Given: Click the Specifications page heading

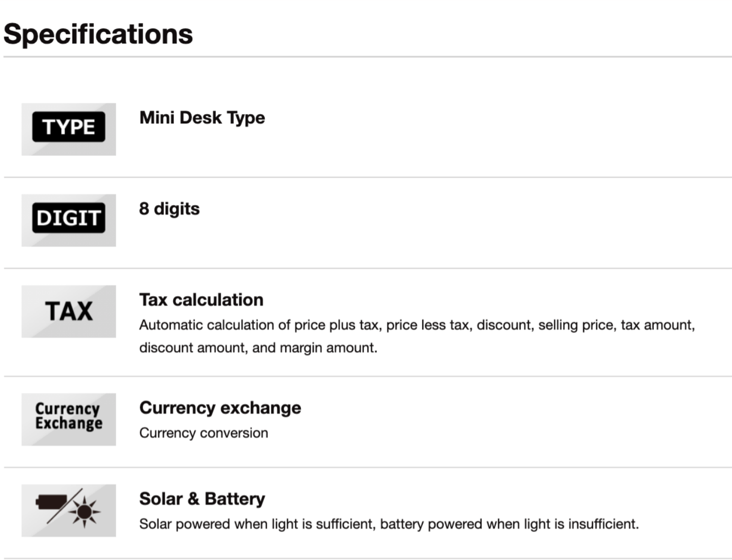Looking at the screenshot, I should (x=98, y=34).
